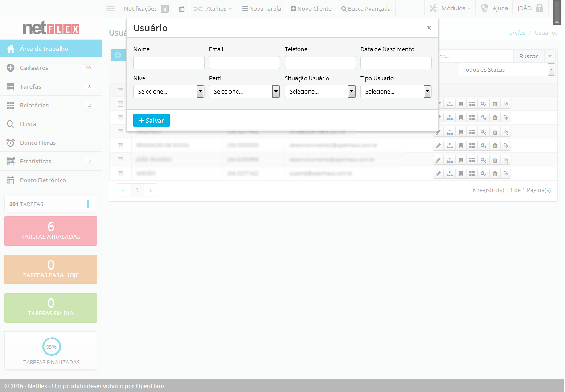Image resolution: width=565 pixels, height=392 pixels.
Task: Click the lock icon next to JOÃO
Action: (x=540, y=8)
